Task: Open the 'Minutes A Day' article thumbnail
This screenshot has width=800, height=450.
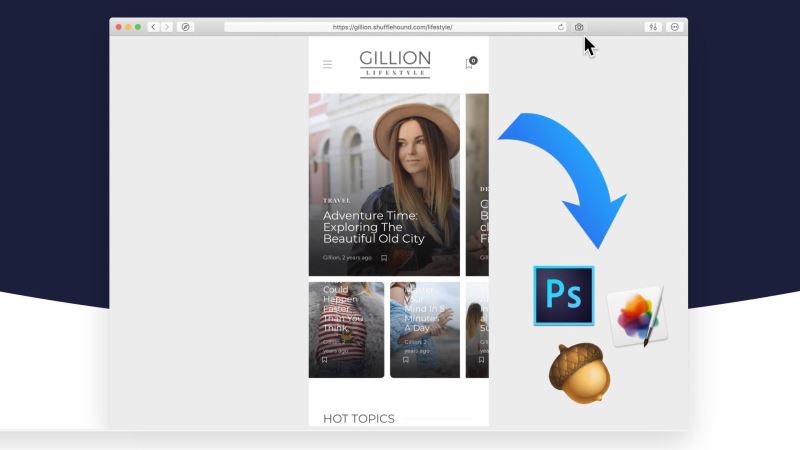Action: click(x=425, y=330)
